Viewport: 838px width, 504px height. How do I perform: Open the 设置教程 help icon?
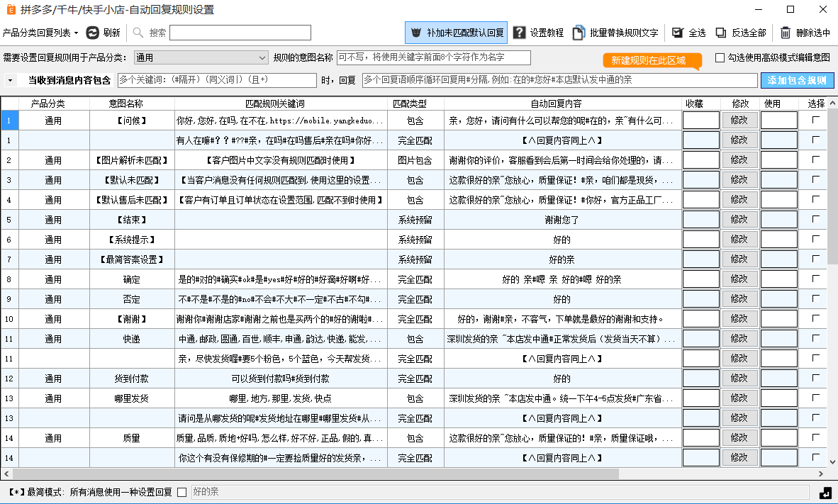point(518,33)
